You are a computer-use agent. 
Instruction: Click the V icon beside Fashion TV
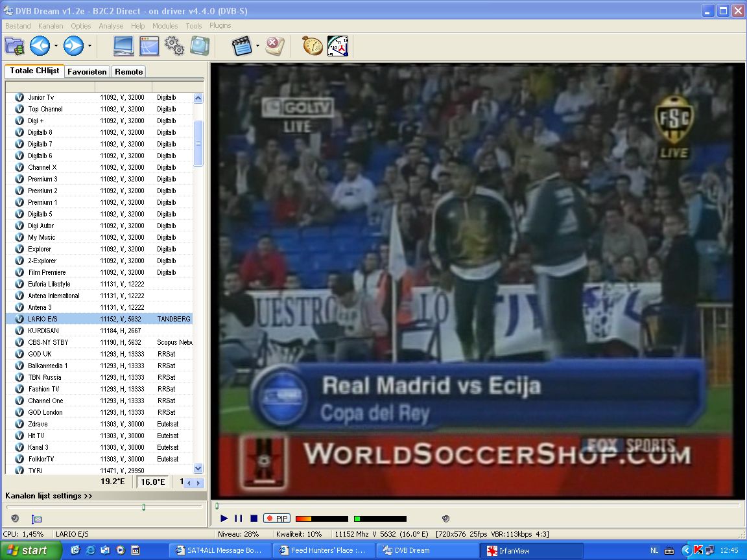coord(19,389)
